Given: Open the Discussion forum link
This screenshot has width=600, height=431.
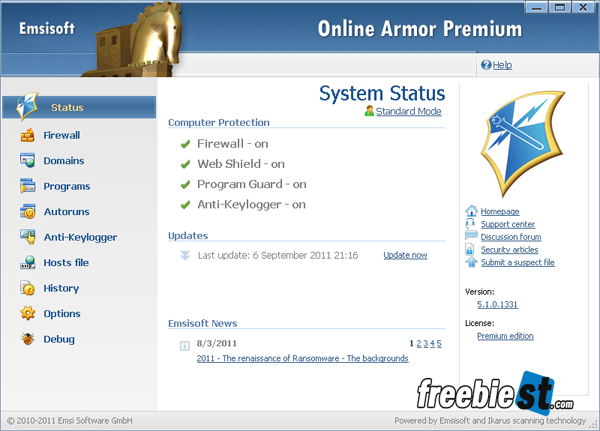Looking at the screenshot, I should pyautogui.click(x=511, y=237).
